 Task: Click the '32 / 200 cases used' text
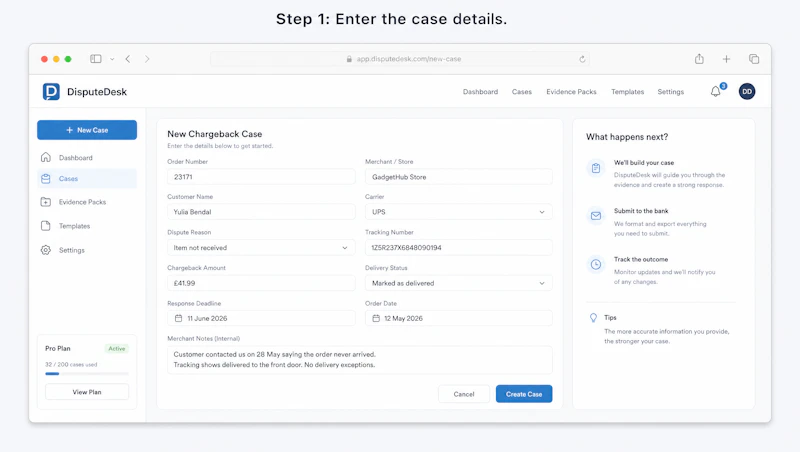coord(71,364)
